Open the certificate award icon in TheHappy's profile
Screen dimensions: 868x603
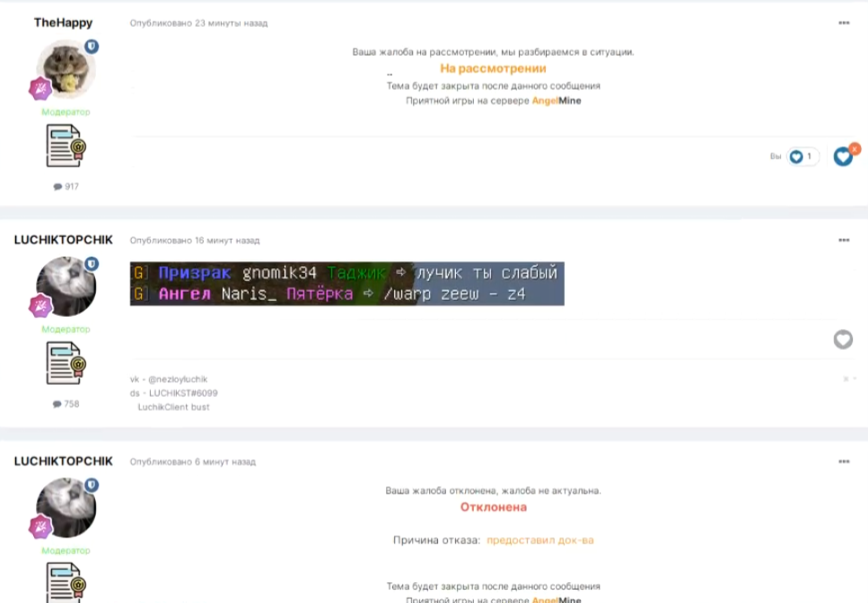63,144
